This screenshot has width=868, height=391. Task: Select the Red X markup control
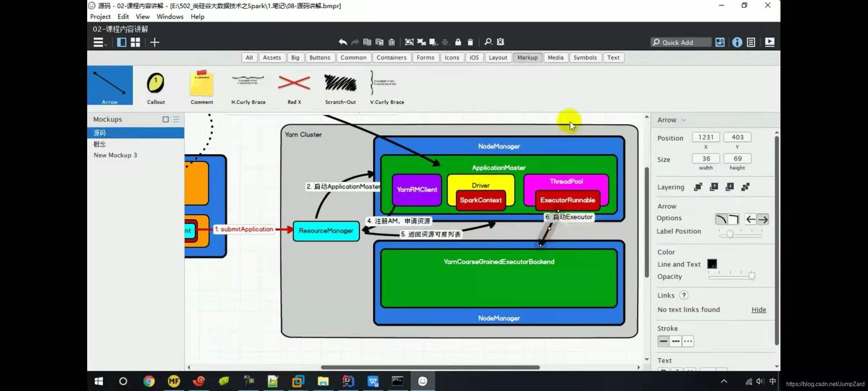[x=294, y=87]
